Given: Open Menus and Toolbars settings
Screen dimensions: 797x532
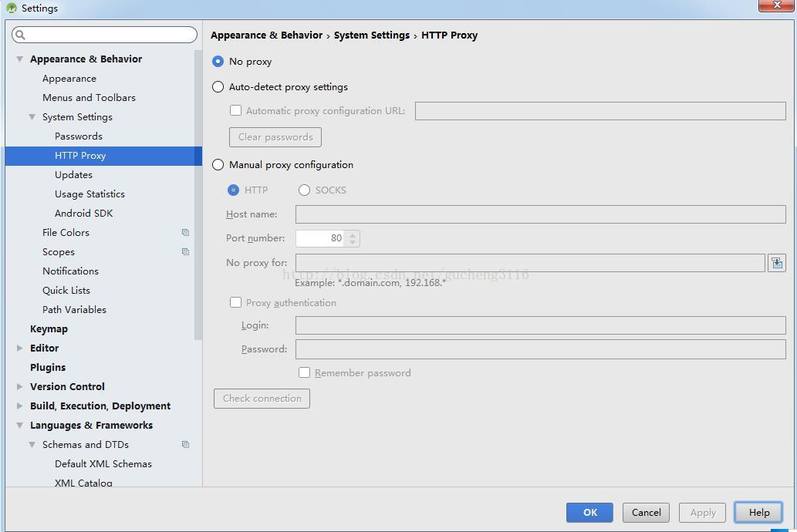Looking at the screenshot, I should pos(89,98).
